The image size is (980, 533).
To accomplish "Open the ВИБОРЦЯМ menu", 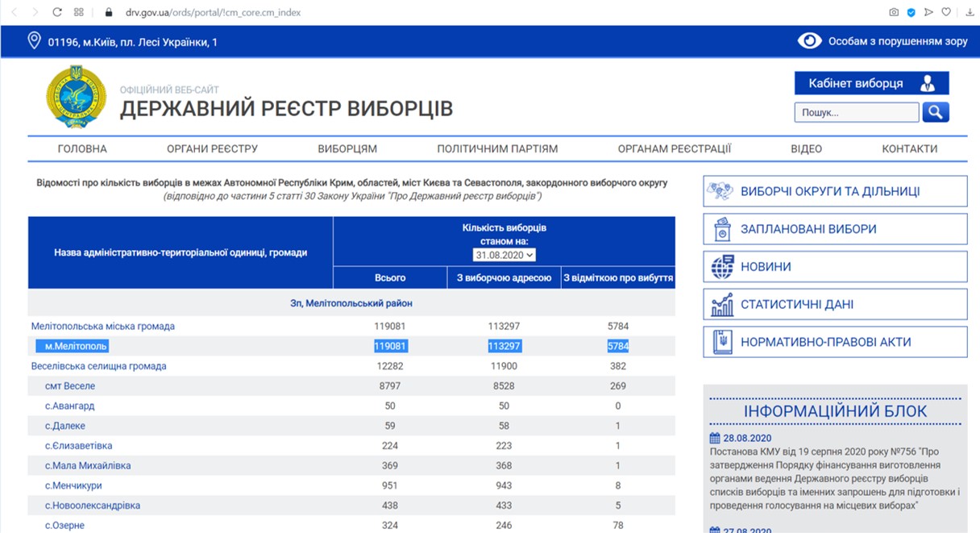I will [x=347, y=149].
